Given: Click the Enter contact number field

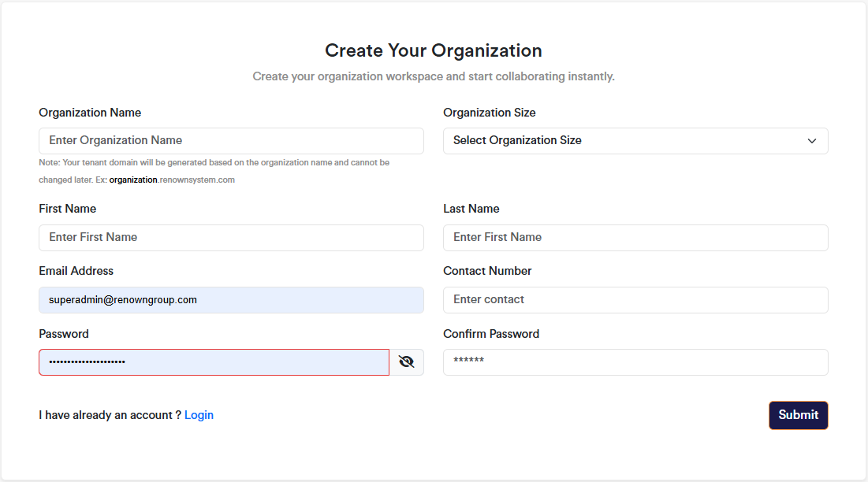Looking at the screenshot, I should (x=635, y=300).
